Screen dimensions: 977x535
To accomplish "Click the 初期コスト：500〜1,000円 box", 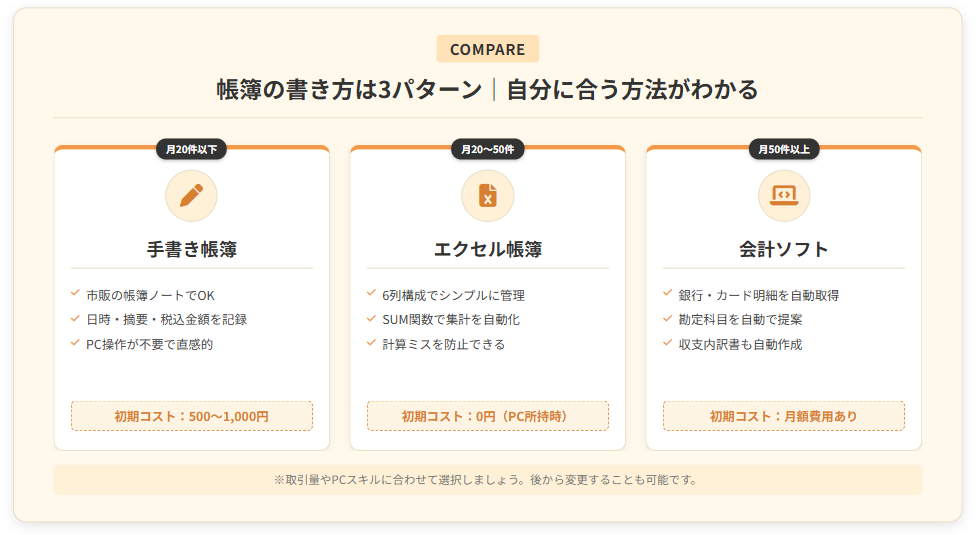I will coord(191,416).
